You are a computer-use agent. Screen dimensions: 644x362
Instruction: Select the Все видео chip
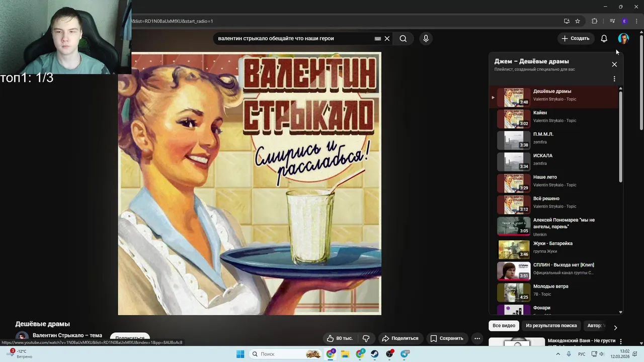[x=504, y=326]
